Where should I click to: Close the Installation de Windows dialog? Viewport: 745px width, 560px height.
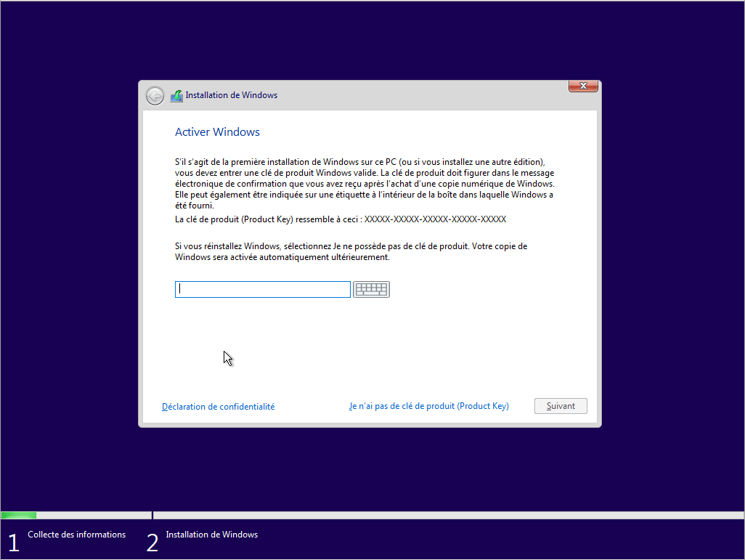(x=582, y=86)
